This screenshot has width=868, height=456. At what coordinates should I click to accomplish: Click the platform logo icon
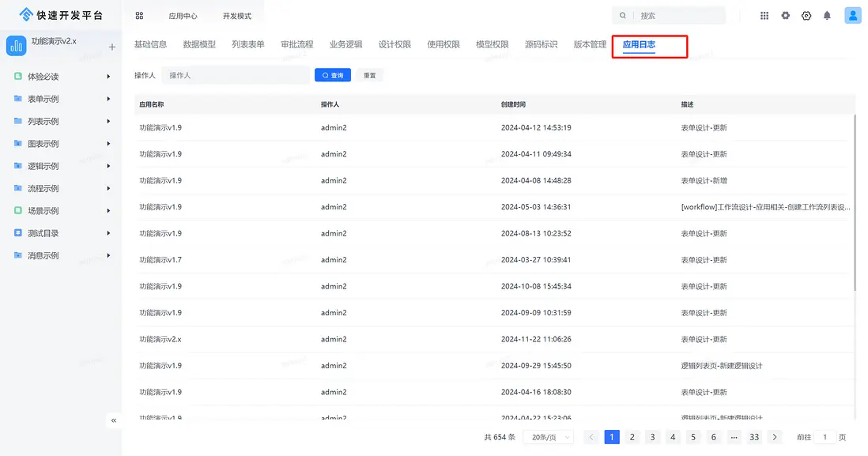click(26, 15)
